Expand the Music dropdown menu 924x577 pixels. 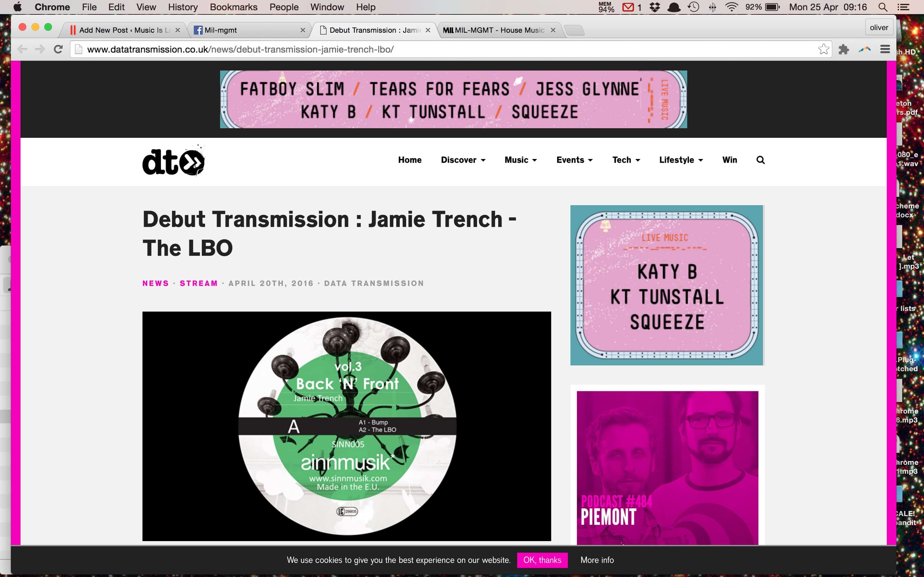point(520,160)
